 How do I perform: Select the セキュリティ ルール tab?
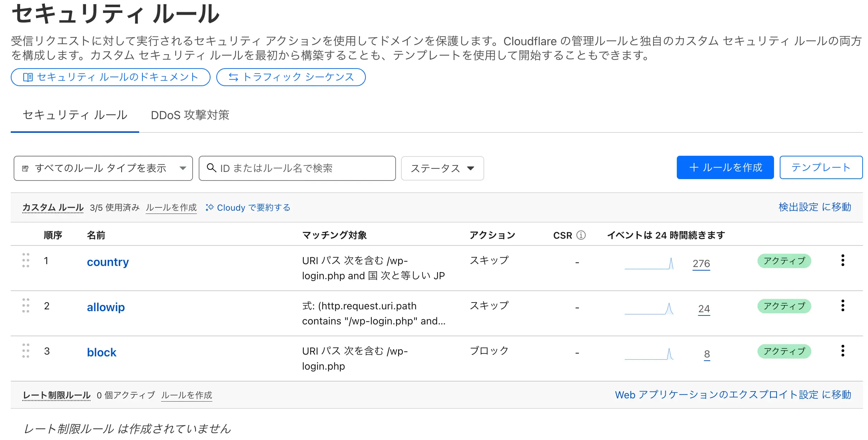(x=75, y=115)
